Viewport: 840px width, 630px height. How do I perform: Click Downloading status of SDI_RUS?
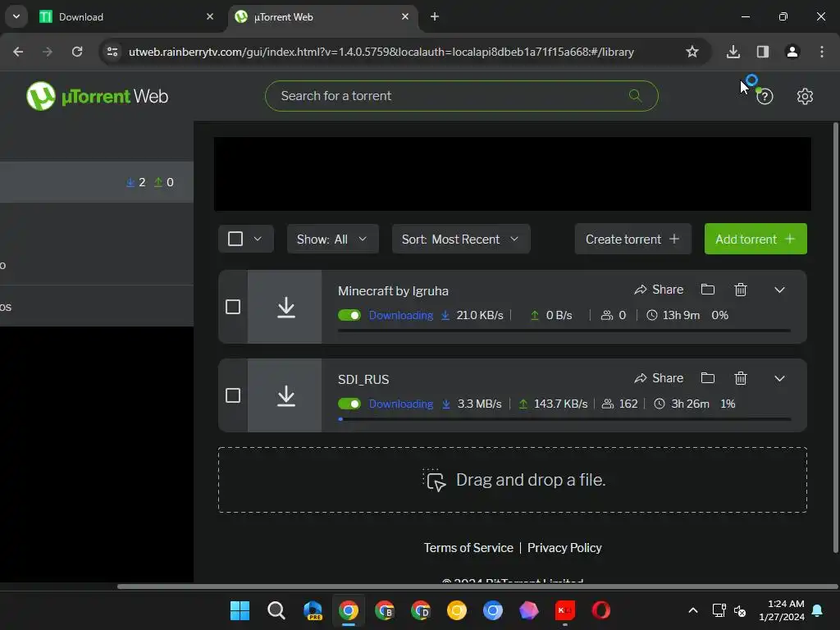(400, 404)
